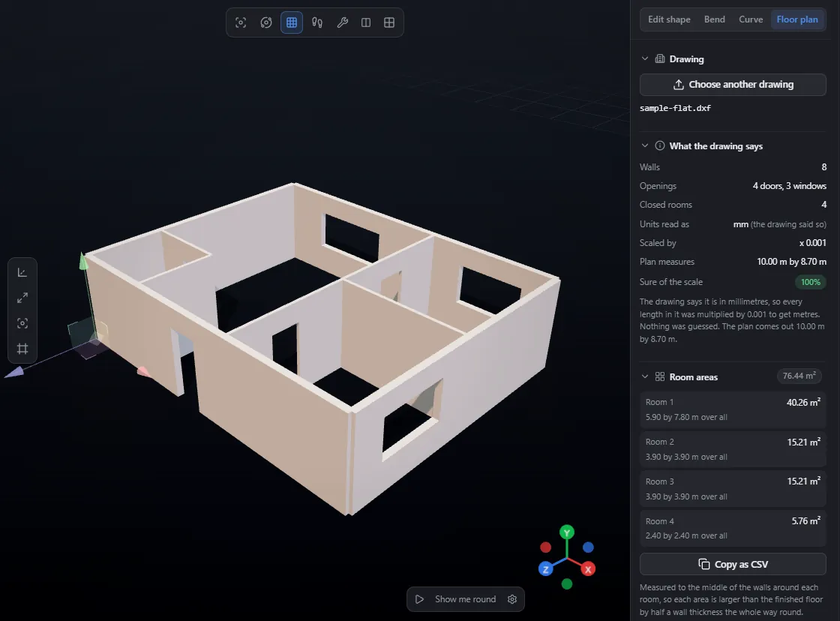Click '2.40 by 2.40 m over all' text
Image resolution: width=840 pixels, height=621 pixels.
pyautogui.click(x=686, y=535)
